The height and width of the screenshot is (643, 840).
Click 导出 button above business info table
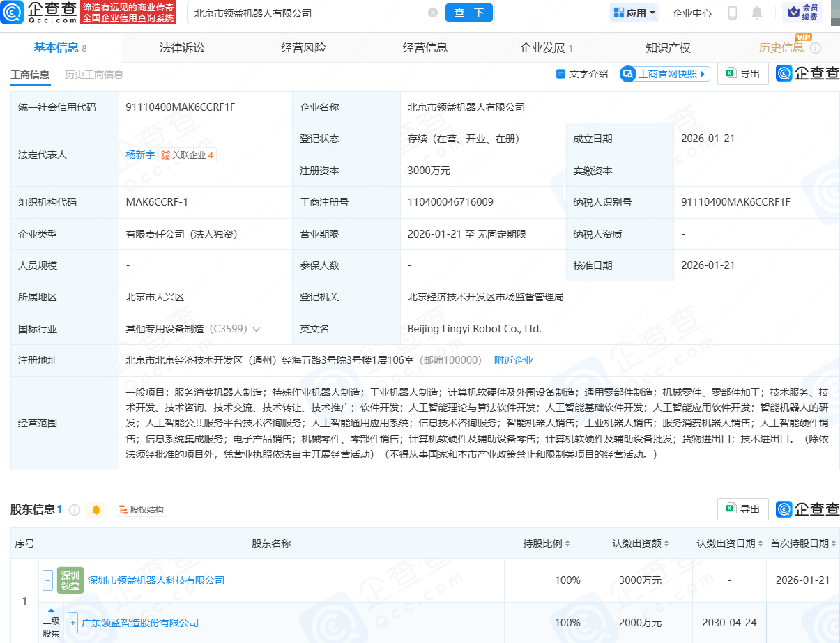pyautogui.click(x=743, y=74)
